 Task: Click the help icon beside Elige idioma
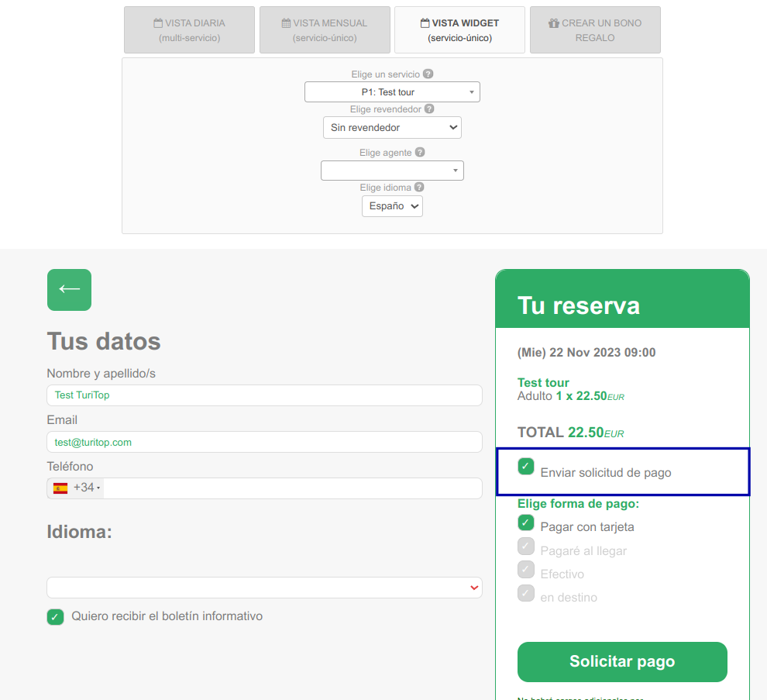[x=419, y=187]
